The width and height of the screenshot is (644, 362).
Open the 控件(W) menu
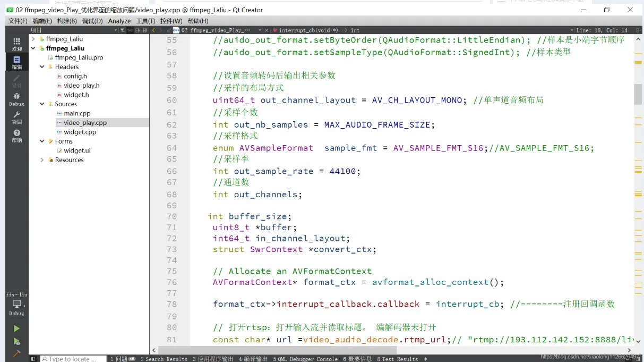tap(171, 21)
